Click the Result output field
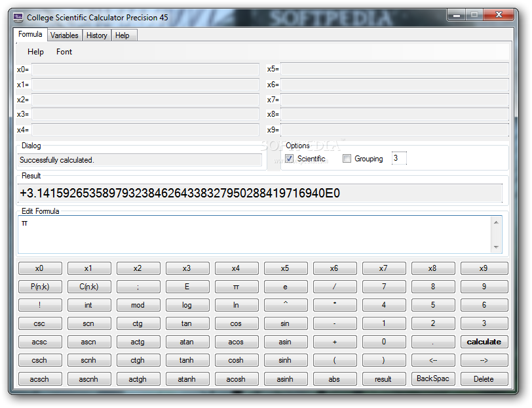532x408 pixels. (260, 194)
